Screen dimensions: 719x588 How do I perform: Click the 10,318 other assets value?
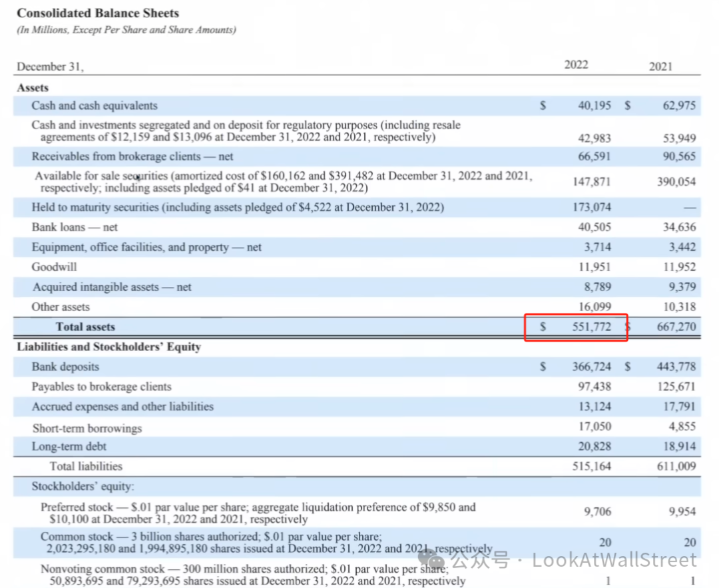click(680, 307)
